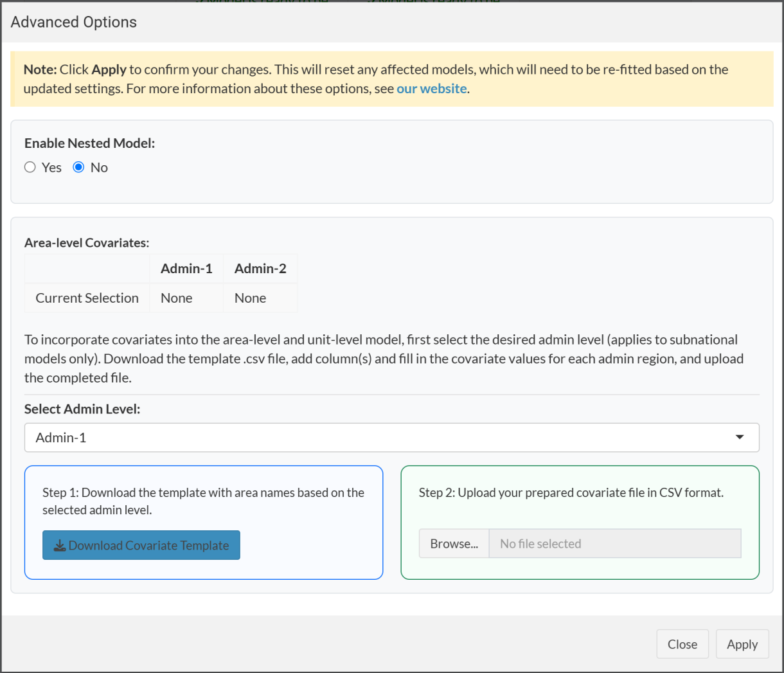
Task: Close the Advanced Options dialog
Action: tap(682, 644)
